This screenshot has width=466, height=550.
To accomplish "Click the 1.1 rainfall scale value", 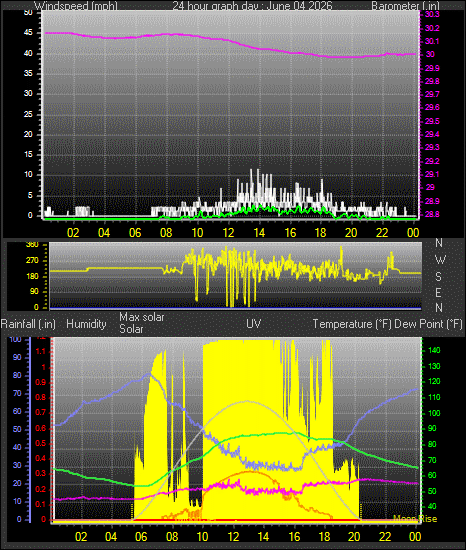I will point(41,351).
